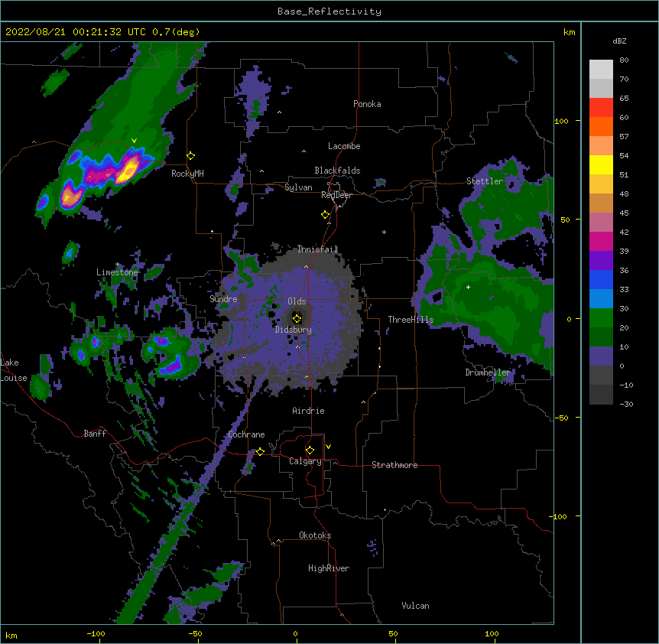Pick the blue 33-36 dBZ legend swatch
Viewport: 659px width, 644px height.
(x=601, y=280)
